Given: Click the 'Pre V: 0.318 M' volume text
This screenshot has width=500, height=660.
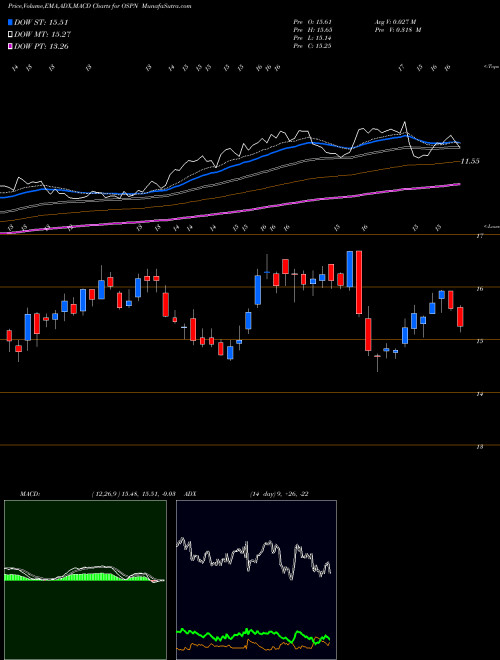Looking at the screenshot, I should pos(397,30).
